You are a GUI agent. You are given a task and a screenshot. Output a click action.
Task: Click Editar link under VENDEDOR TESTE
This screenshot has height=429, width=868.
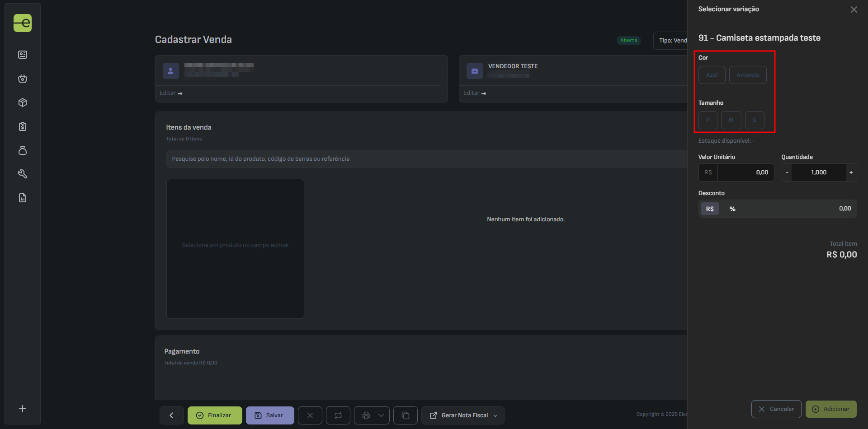click(x=474, y=93)
